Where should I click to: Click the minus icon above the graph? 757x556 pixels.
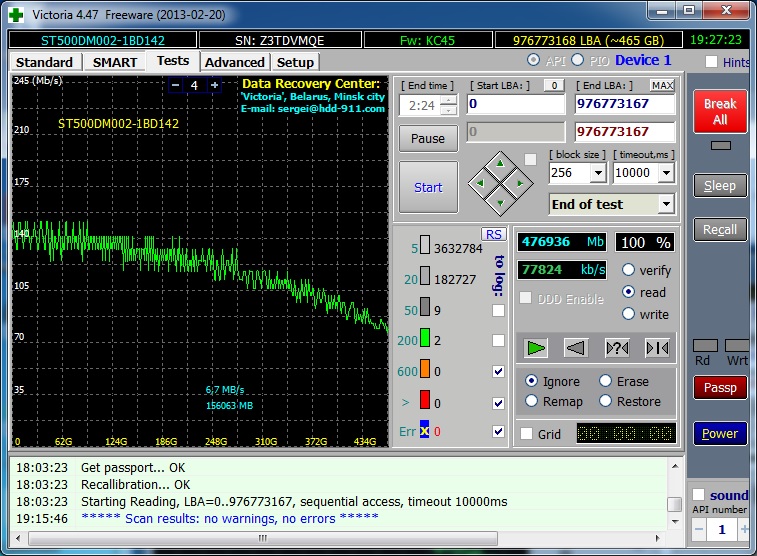coord(176,85)
